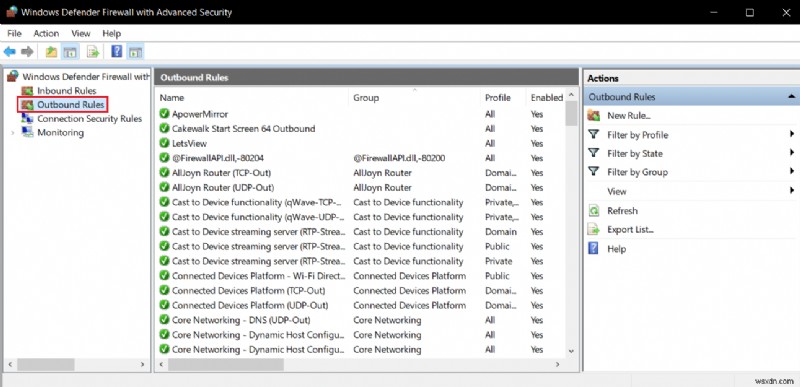
Task: Click the Filter by Profile funnel icon
Action: (x=593, y=135)
